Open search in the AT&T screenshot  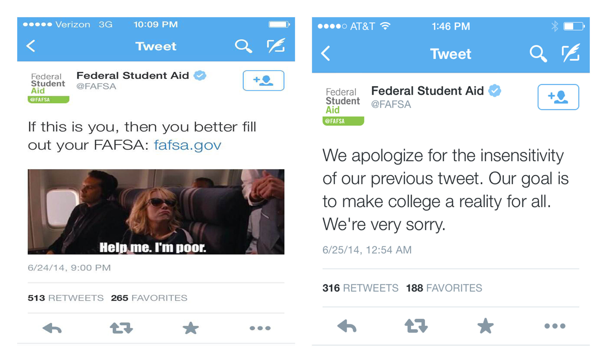(538, 54)
